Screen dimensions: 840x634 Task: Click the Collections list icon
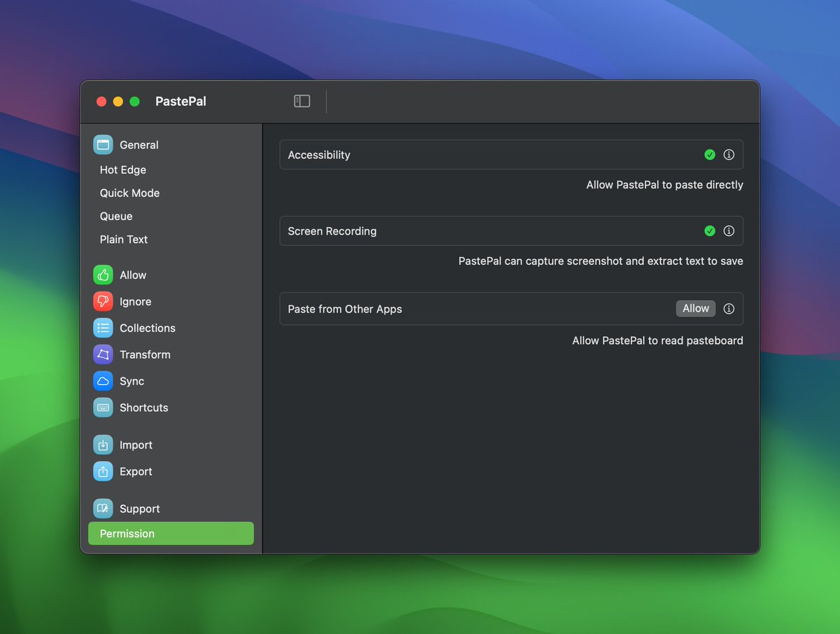pos(103,328)
